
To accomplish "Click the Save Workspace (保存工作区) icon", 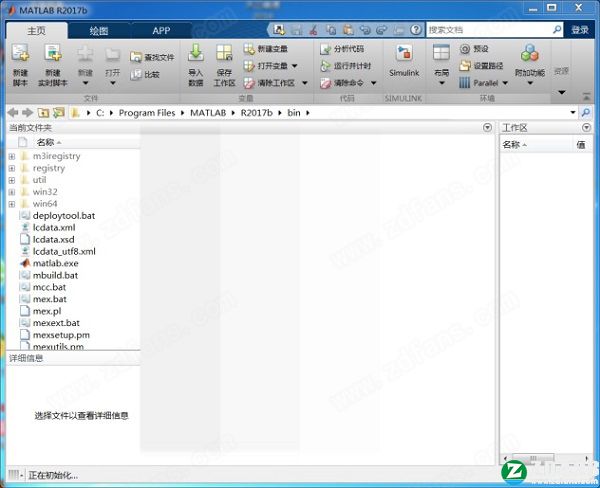I will point(224,52).
